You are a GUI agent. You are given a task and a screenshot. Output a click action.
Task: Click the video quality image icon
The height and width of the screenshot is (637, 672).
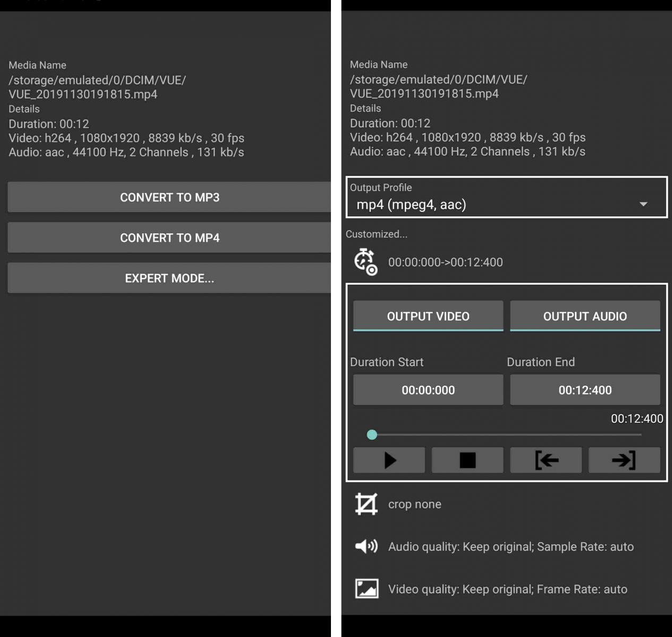pyautogui.click(x=365, y=588)
